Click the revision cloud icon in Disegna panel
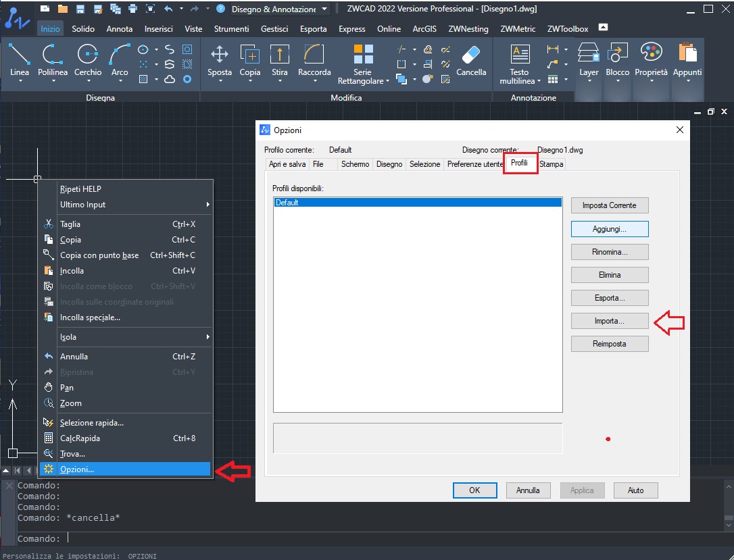Viewport: 734px width, 560px height. coord(170,79)
